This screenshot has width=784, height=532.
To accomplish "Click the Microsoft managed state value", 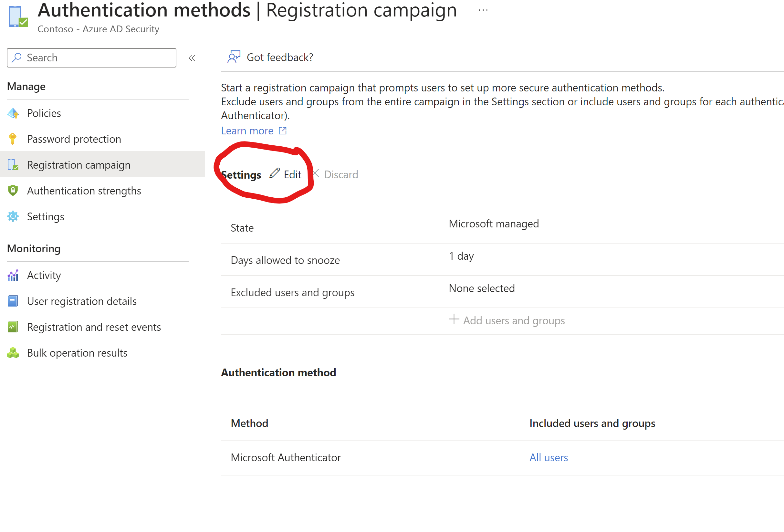I will pyautogui.click(x=494, y=224).
